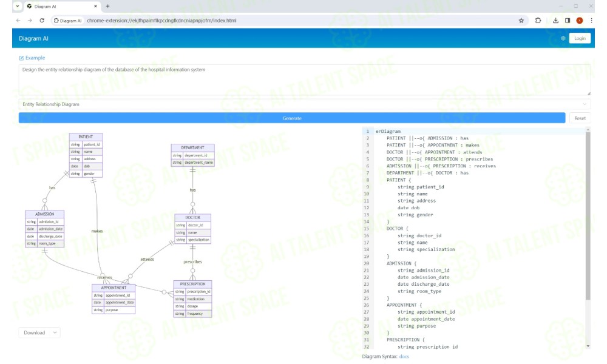Click the browser forward arrow

(x=30, y=21)
